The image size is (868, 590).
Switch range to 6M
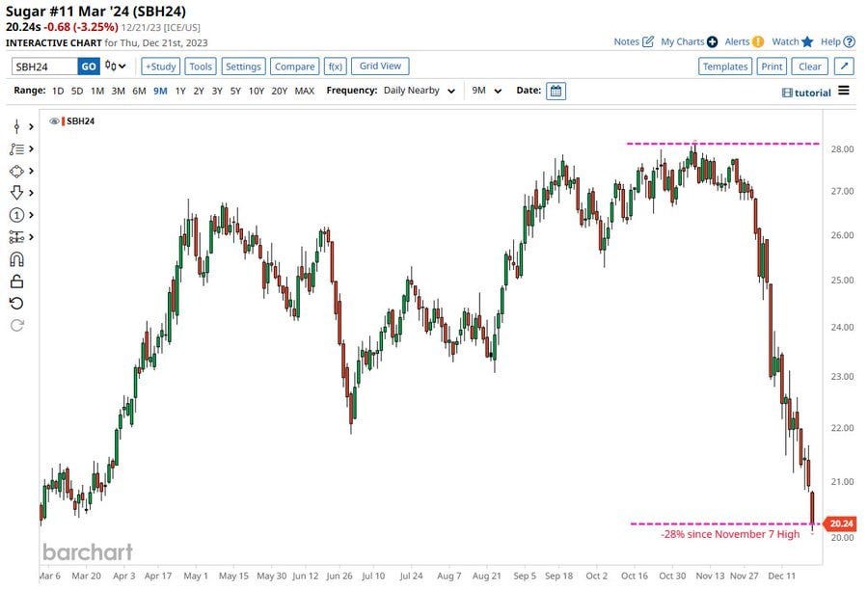point(139,91)
